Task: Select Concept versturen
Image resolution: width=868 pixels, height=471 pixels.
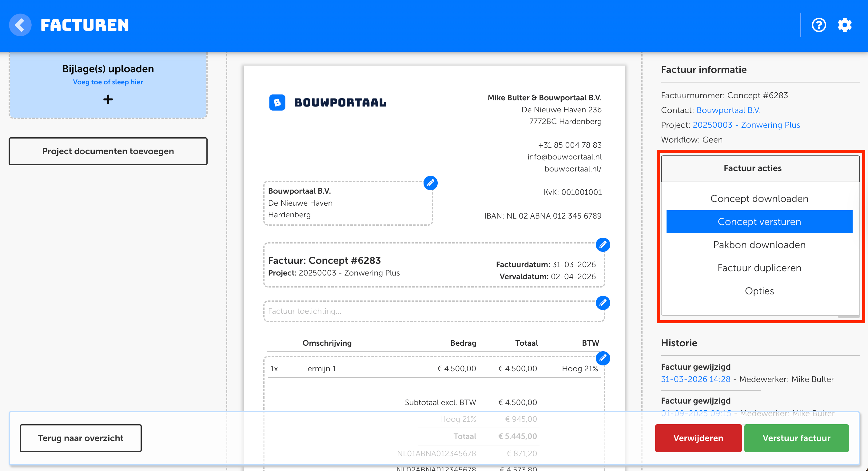Action: click(x=759, y=222)
